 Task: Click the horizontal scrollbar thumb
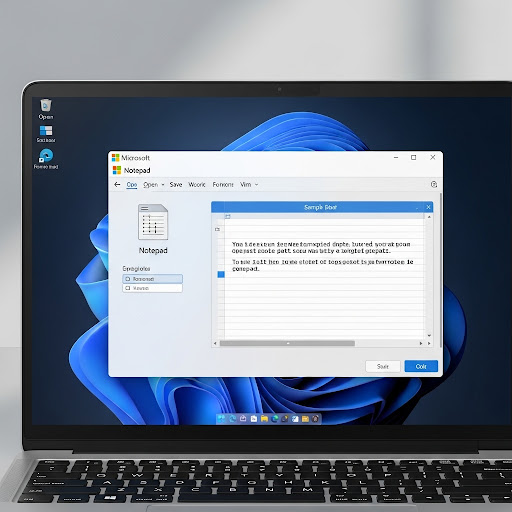click(287, 343)
